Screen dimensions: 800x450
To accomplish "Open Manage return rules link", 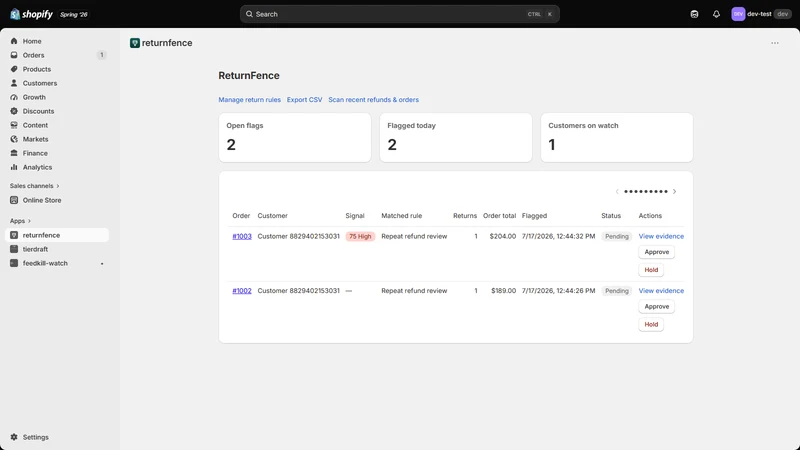I will tap(249, 100).
